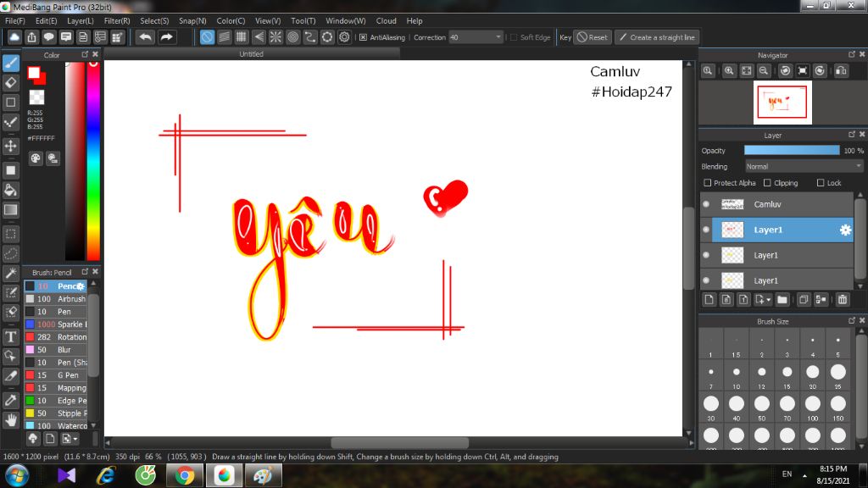The width and height of the screenshot is (868, 488).
Task: Select the Brush tool
Action: [10, 63]
